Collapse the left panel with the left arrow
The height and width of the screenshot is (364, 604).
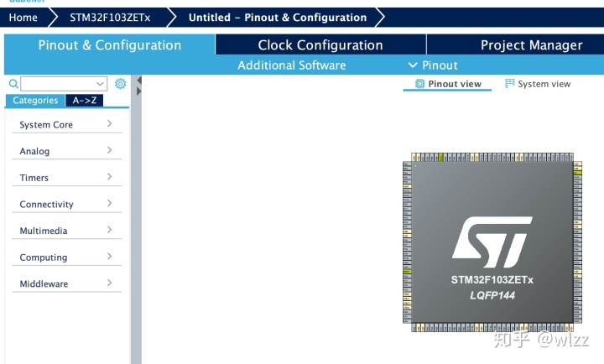click(x=139, y=81)
